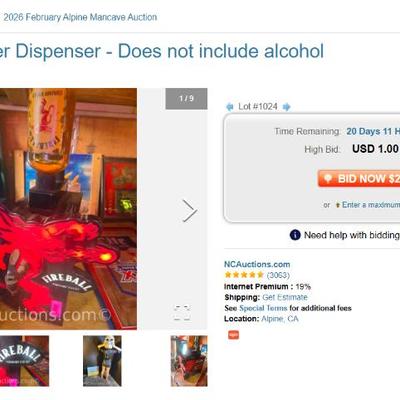This screenshot has width=400, height=400.
Task: Click the BID NOW button
Action: click(x=359, y=178)
